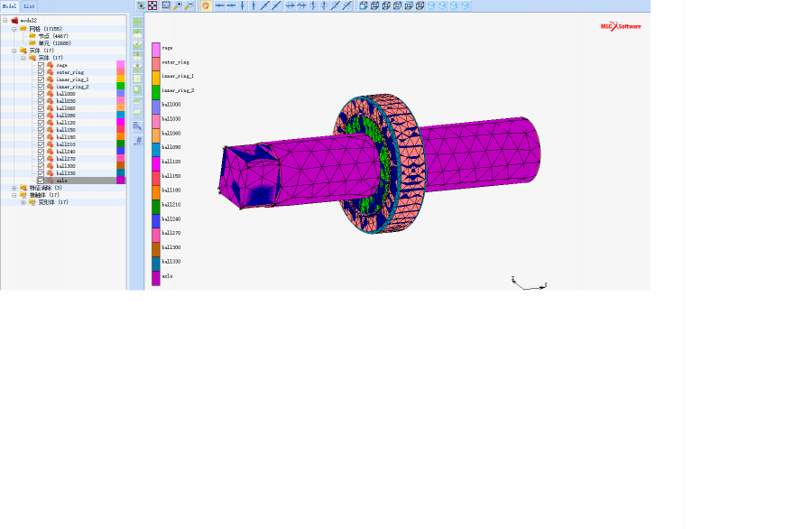Screen dimensions: 812x529
Task: Uncheck the outer_ring checkbox
Action: point(41,72)
